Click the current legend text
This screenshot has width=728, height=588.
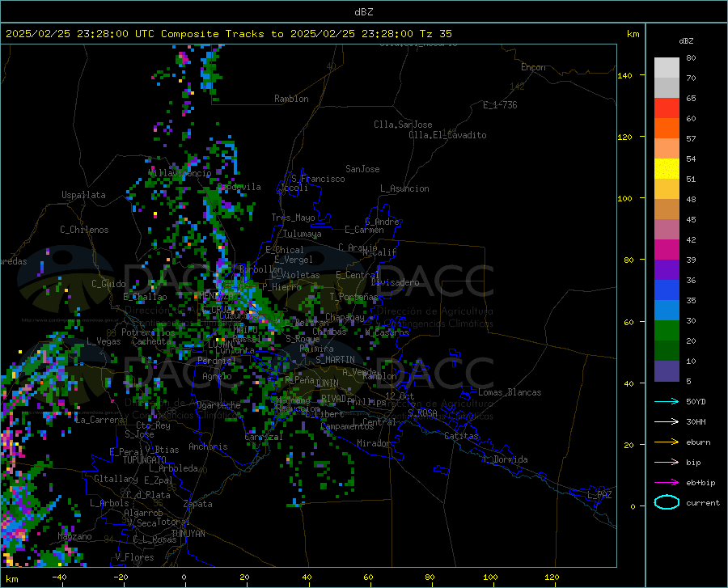click(703, 502)
